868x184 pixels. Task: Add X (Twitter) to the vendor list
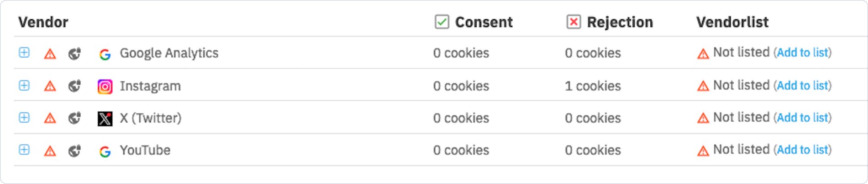click(x=802, y=118)
